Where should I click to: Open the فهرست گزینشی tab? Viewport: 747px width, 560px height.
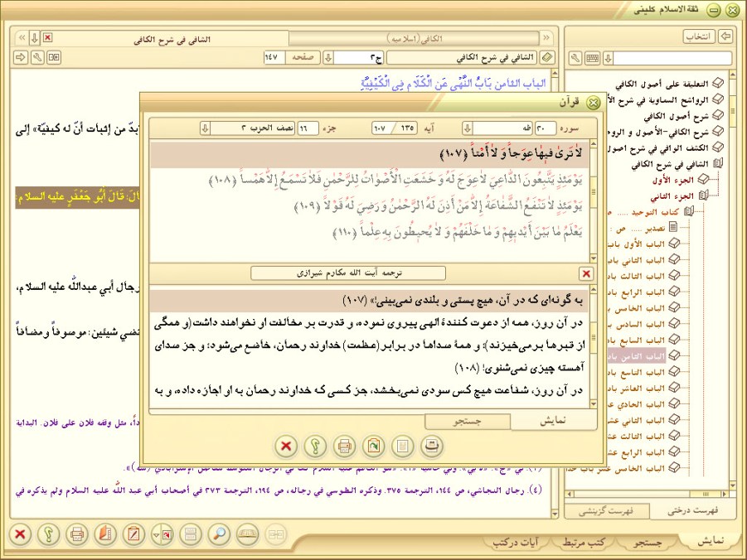(605, 511)
